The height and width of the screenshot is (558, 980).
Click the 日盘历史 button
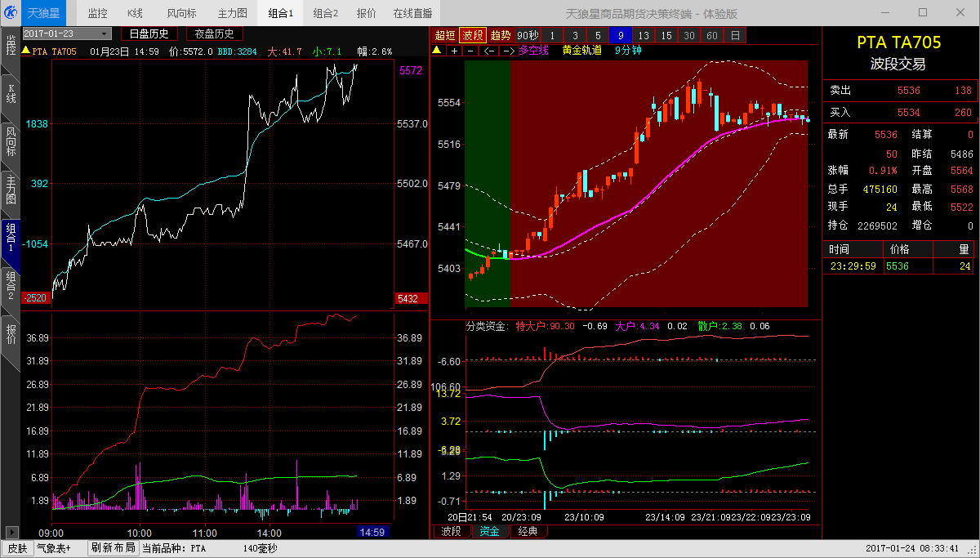tap(149, 33)
